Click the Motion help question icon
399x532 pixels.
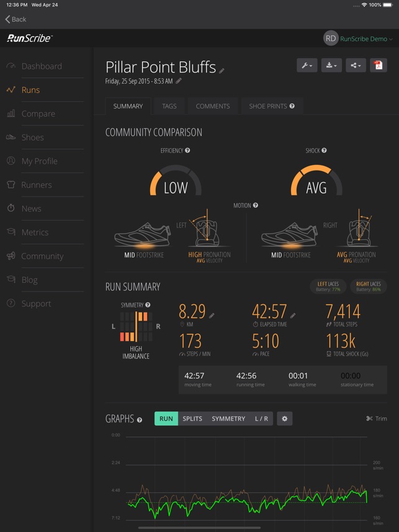point(256,205)
